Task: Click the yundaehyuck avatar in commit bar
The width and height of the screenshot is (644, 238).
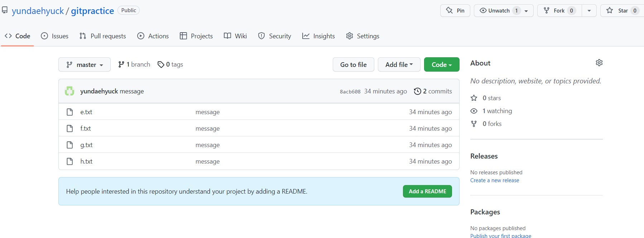Action: [x=69, y=91]
